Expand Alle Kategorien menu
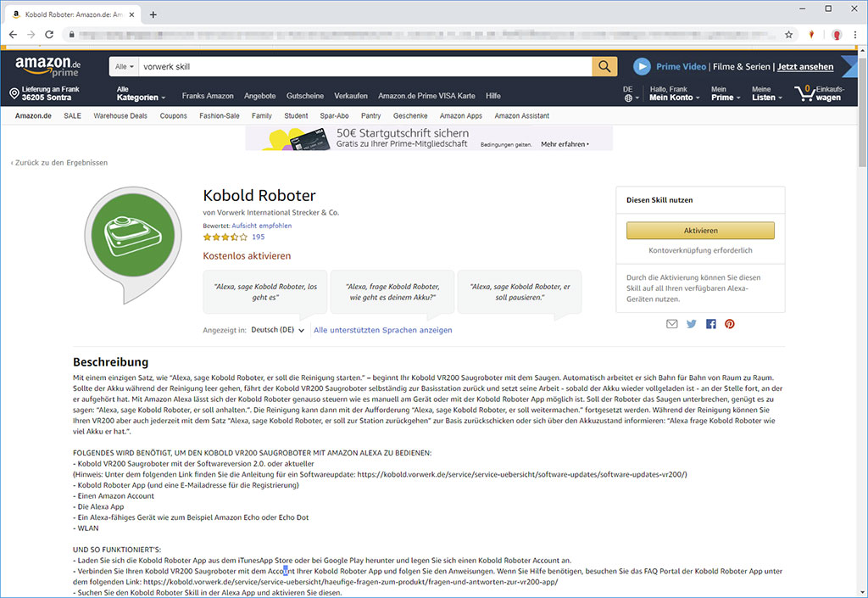This screenshot has height=598, width=868. [142, 93]
